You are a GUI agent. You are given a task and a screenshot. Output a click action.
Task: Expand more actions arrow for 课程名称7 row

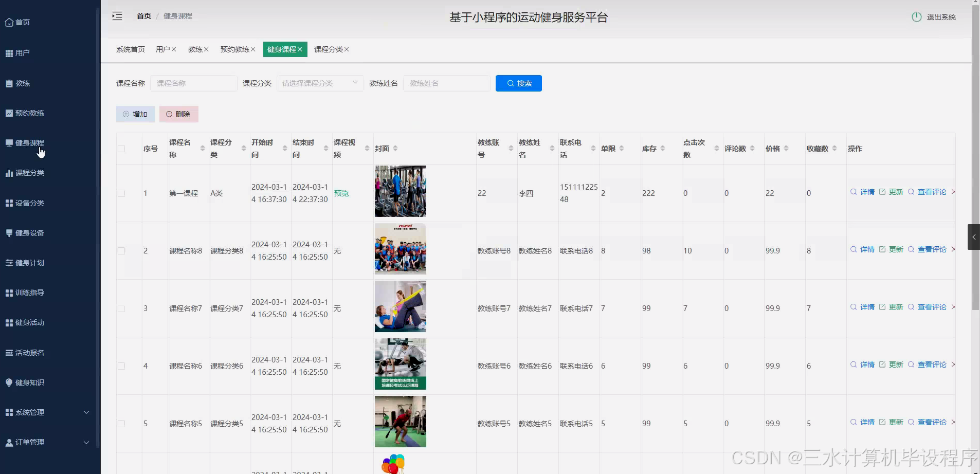click(x=953, y=307)
